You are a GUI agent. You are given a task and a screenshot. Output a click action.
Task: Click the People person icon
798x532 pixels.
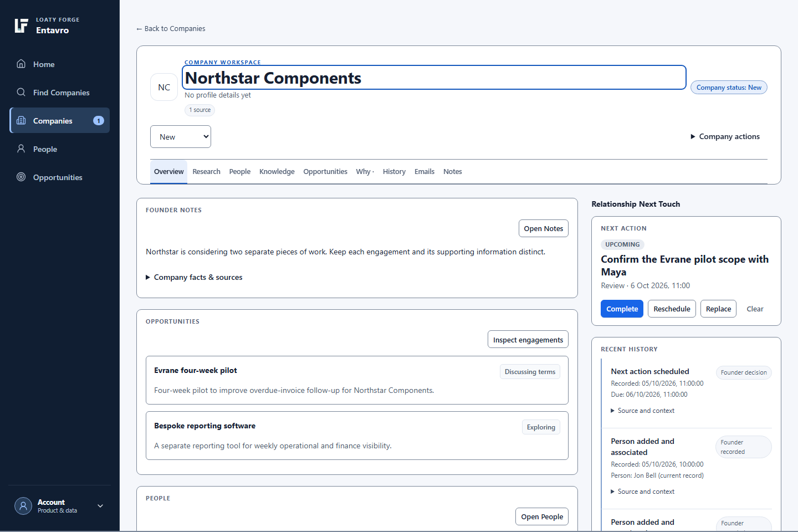pos(21,149)
